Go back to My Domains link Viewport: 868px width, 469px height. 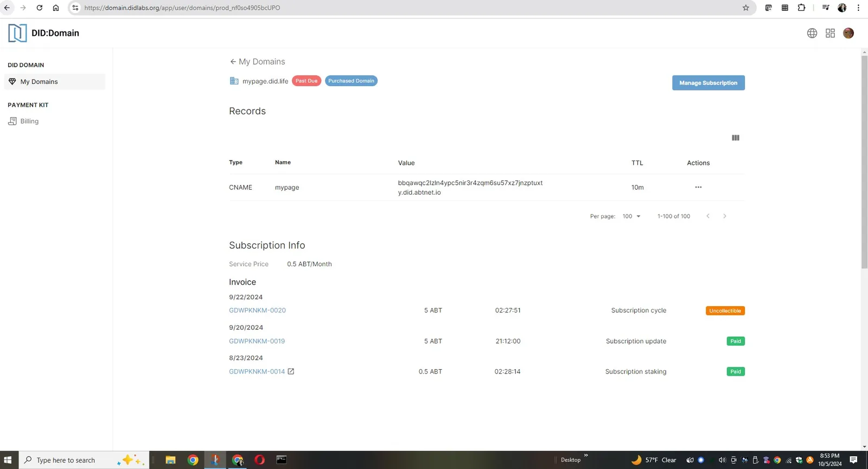(257, 62)
